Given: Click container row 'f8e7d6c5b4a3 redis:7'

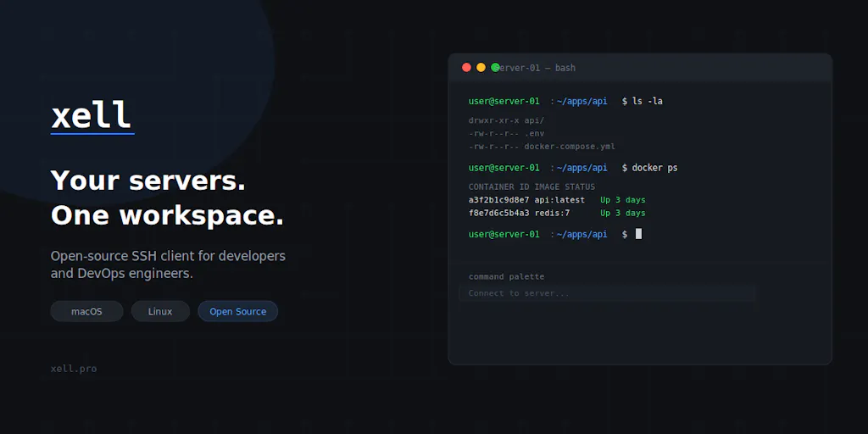Looking at the screenshot, I should point(520,213).
